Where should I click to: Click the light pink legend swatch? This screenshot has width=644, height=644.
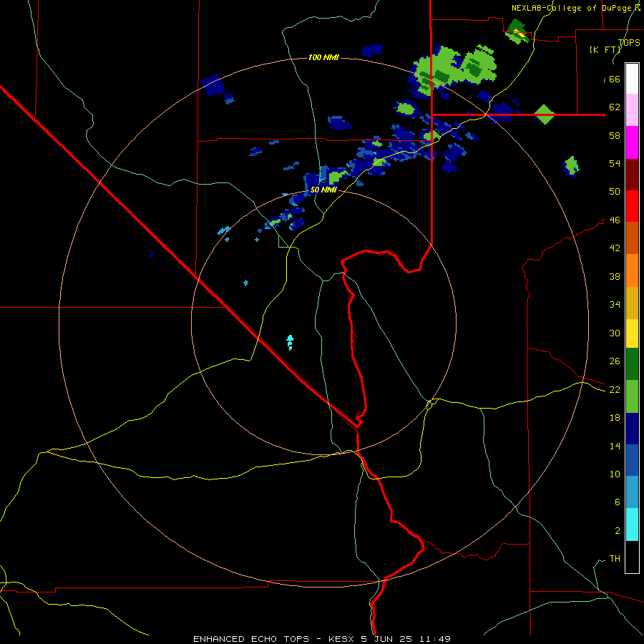click(x=632, y=109)
